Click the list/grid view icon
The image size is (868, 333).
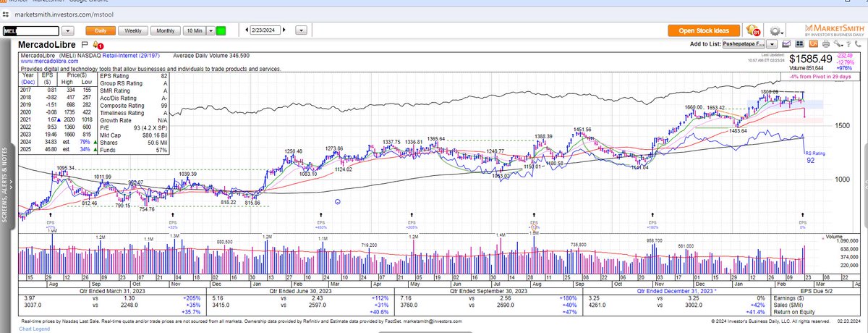799,44
